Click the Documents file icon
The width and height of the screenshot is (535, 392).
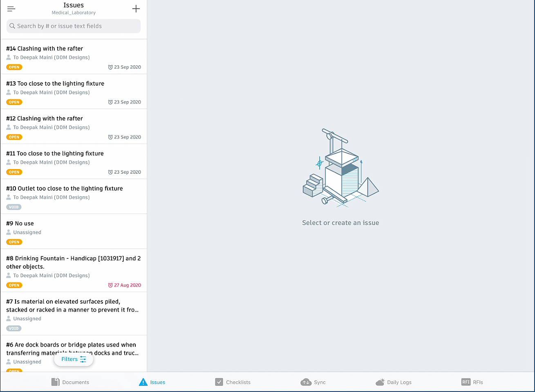55,382
